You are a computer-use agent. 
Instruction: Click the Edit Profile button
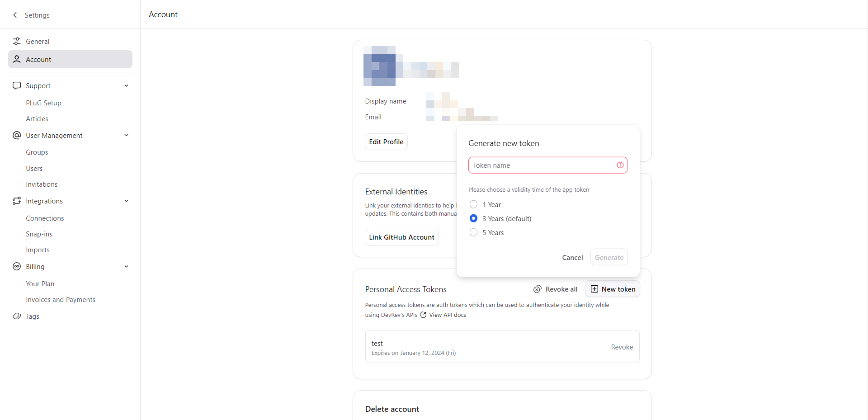point(386,142)
